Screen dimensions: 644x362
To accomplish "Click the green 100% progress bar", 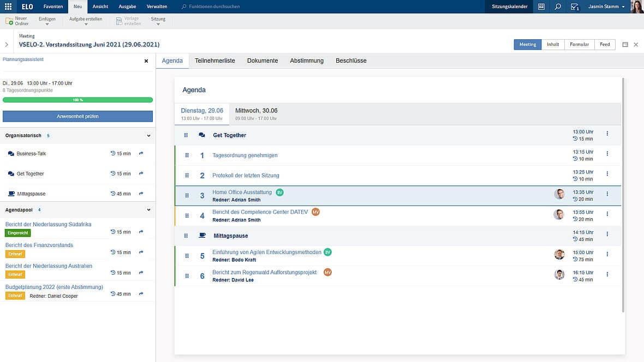I will click(77, 100).
